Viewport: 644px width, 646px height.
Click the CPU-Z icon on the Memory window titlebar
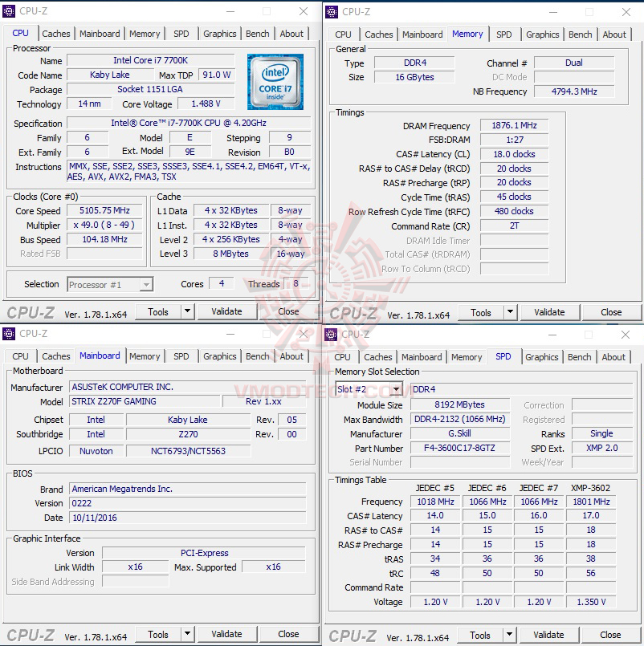331,11
